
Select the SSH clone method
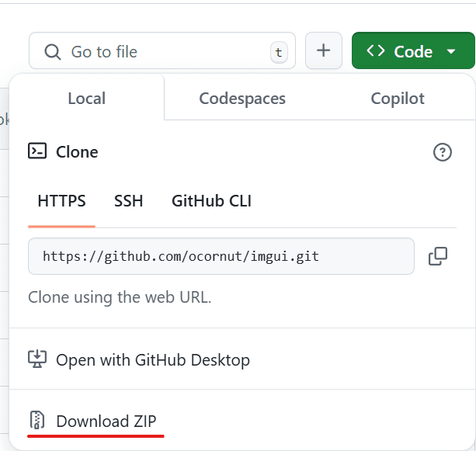click(128, 201)
